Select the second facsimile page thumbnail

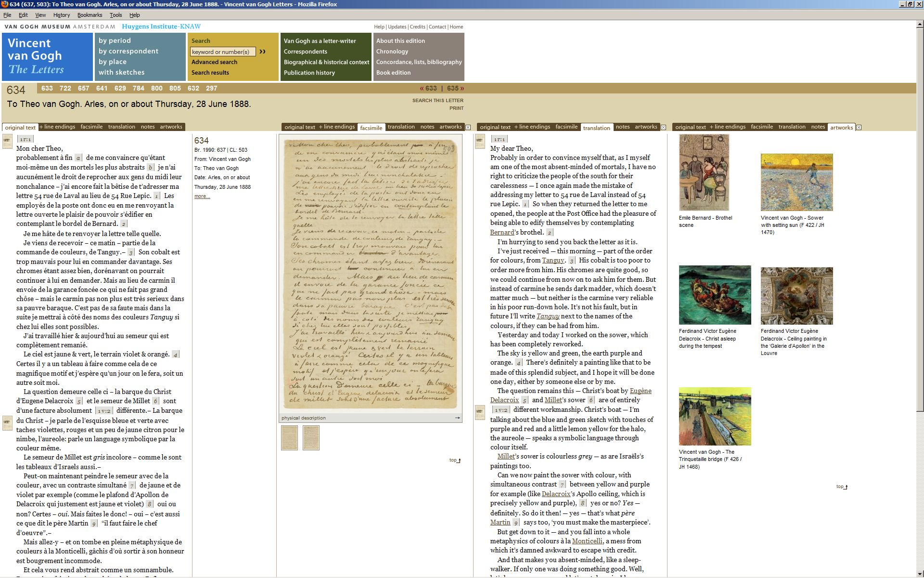pos(311,437)
